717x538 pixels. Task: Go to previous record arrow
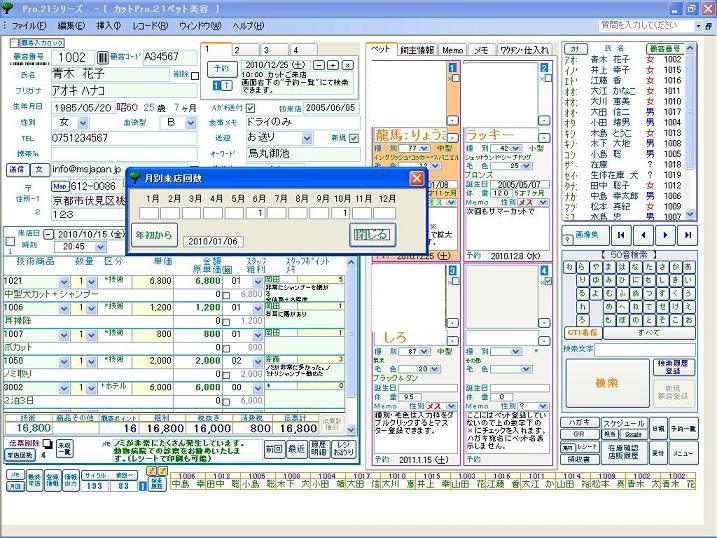(x=643, y=235)
